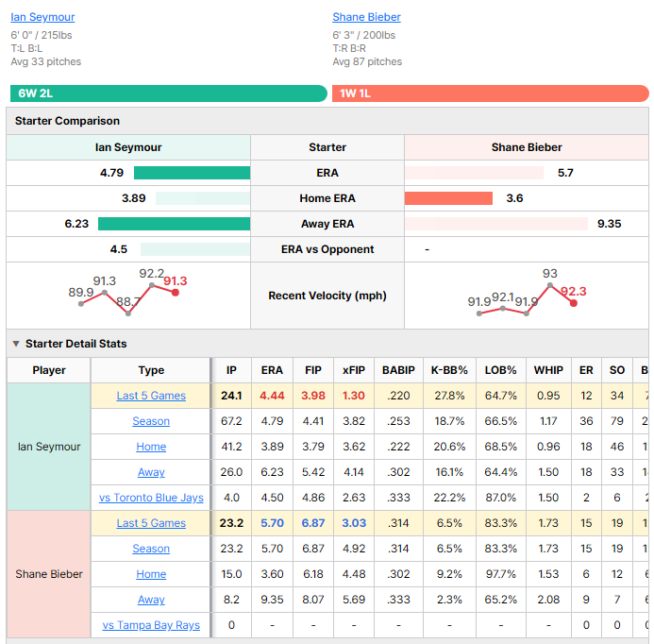This screenshot has width=654, height=644.
Task: Click Bieber's 97.7% Home LOB% value
Action: (500, 574)
